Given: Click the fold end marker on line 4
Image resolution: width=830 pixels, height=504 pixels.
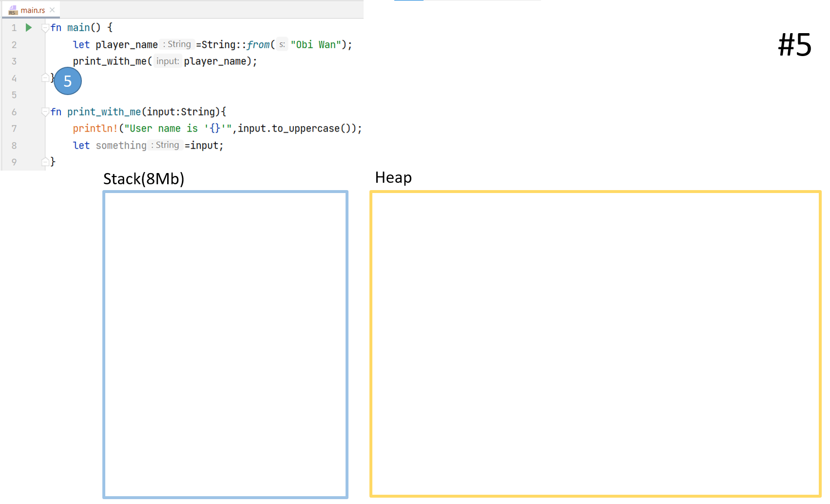Looking at the screenshot, I should 45,78.
